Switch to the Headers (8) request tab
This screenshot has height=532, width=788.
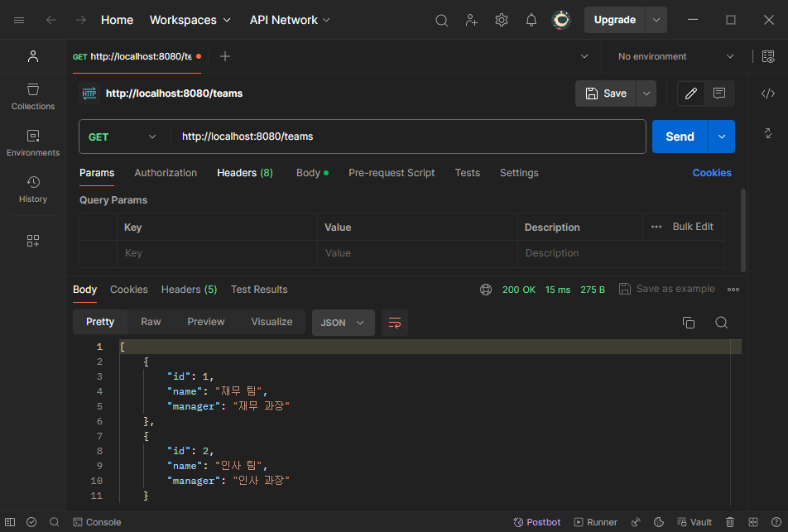point(245,173)
